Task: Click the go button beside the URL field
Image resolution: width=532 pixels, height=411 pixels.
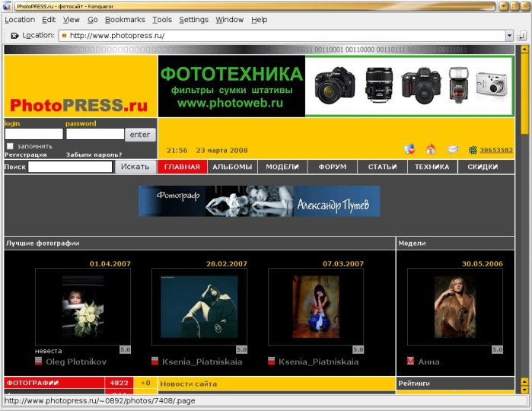Action: 522,36
